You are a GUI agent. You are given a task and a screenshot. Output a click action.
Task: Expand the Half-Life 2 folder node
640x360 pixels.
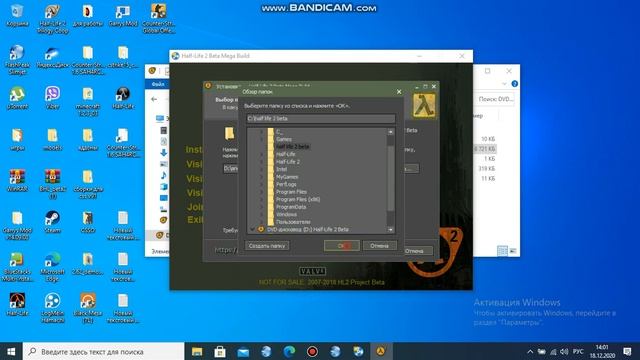pyautogui.click(x=262, y=162)
